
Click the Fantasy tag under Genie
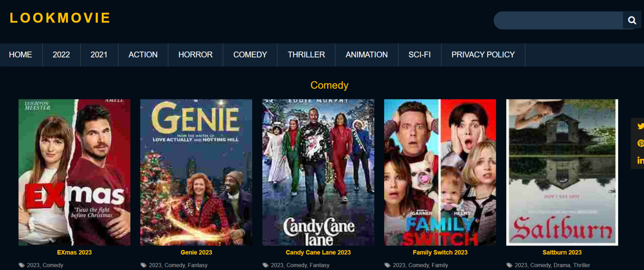pyautogui.click(x=198, y=265)
